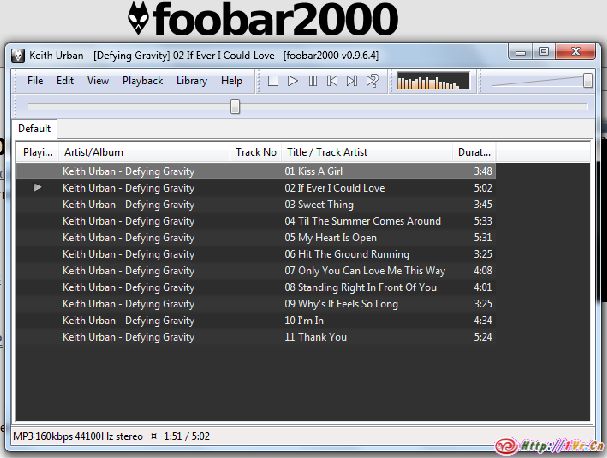Open the File menu

point(35,81)
